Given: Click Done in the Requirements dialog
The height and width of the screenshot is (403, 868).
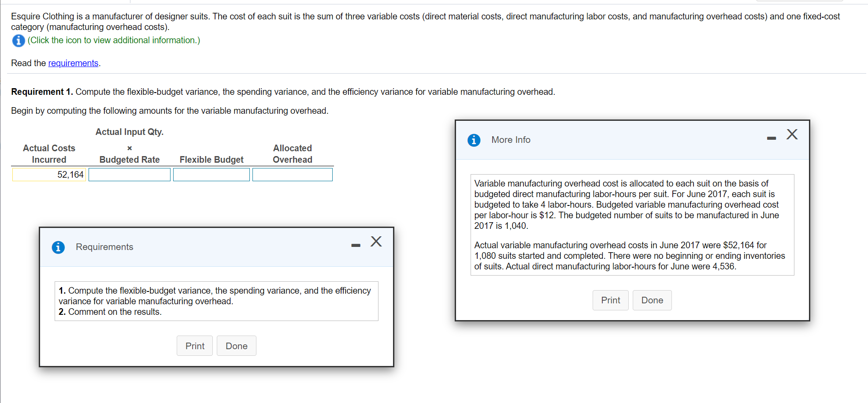Looking at the screenshot, I should 237,346.
